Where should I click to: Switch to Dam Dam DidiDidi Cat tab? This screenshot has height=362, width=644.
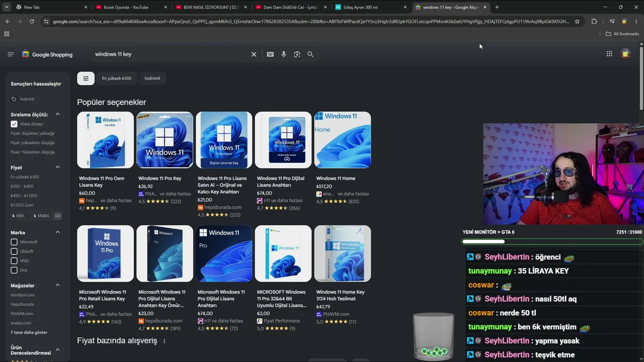pos(290,7)
